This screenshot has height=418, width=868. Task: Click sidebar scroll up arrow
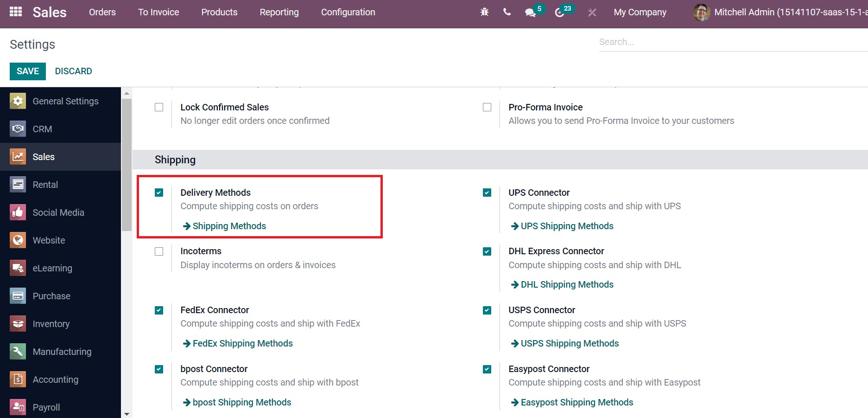(127, 93)
